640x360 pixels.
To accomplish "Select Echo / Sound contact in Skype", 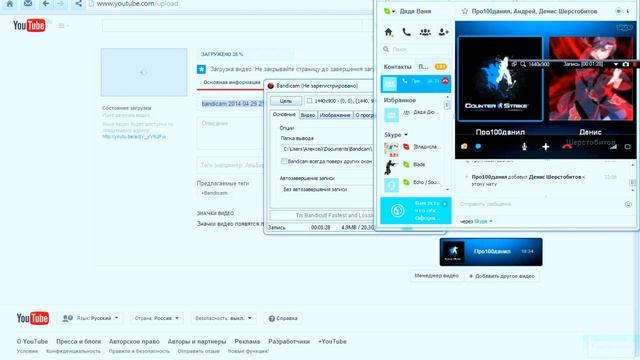I will 412,183.
